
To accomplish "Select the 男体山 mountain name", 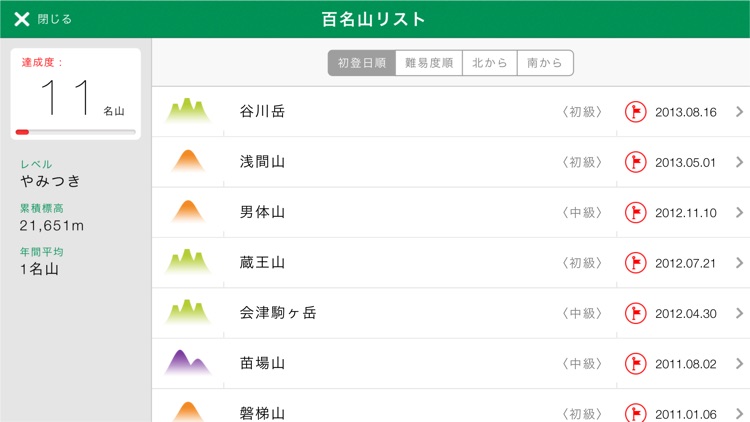I will [x=262, y=212].
